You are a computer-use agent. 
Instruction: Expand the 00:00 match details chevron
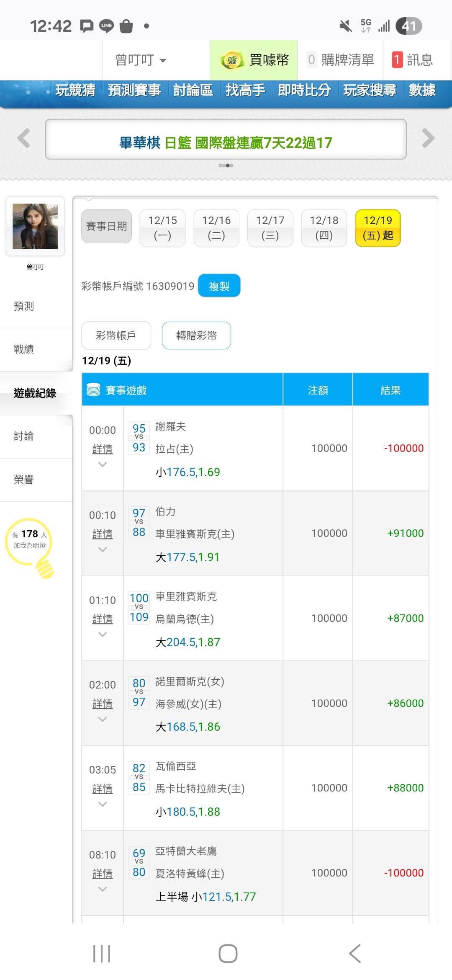click(x=103, y=464)
